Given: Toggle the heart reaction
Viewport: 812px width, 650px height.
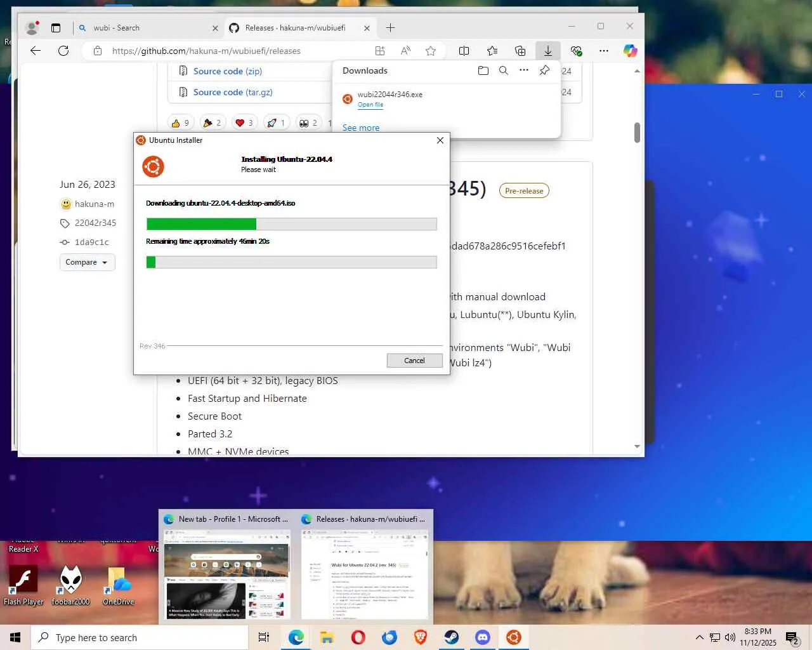Looking at the screenshot, I should click(x=244, y=123).
